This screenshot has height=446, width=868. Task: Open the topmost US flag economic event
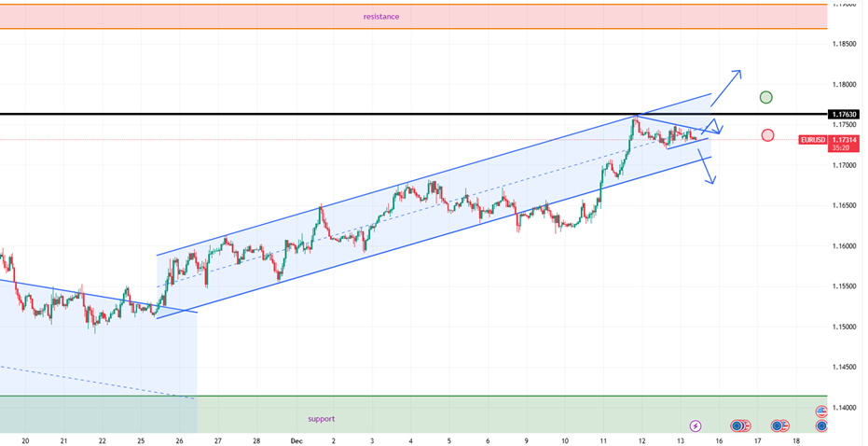click(821, 411)
